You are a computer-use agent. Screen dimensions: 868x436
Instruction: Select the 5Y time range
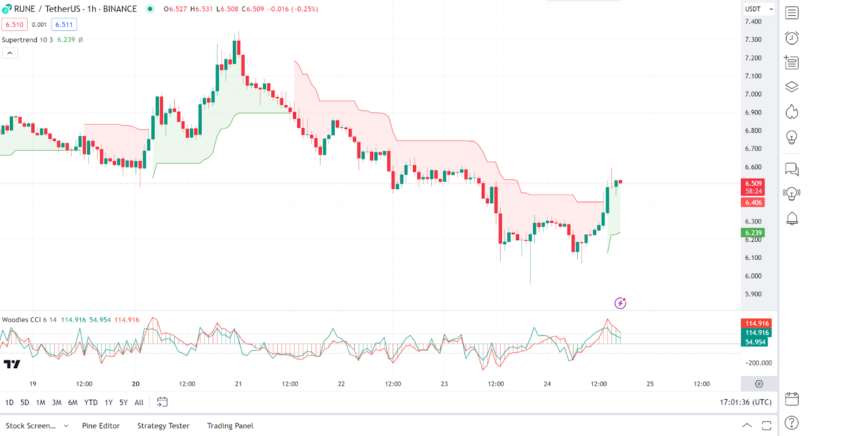pos(124,402)
